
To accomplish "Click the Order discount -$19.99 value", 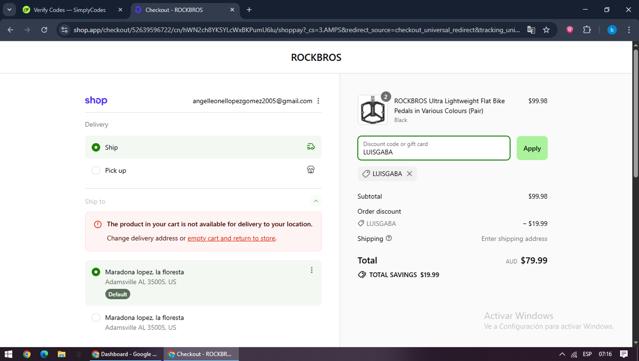I will pyautogui.click(x=535, y=223).
